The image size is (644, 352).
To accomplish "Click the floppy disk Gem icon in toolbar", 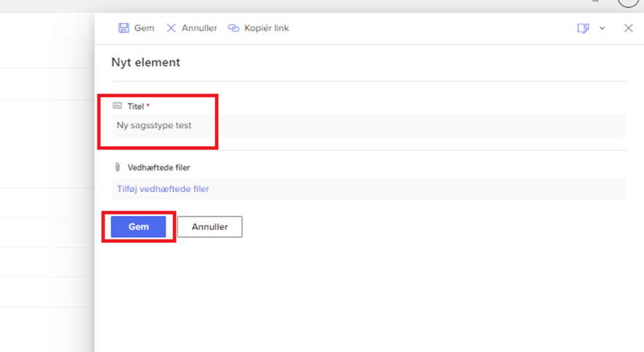I will (124, 28).
